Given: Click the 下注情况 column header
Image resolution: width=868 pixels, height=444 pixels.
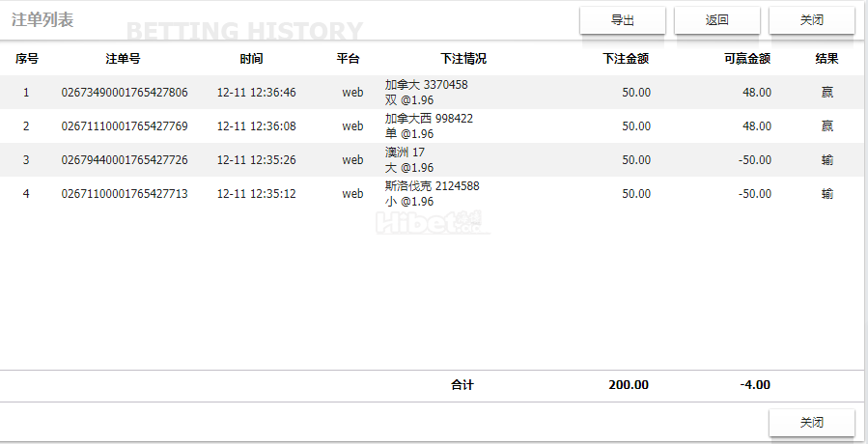Looking at the screenshot, I should [x=463, y=59].
